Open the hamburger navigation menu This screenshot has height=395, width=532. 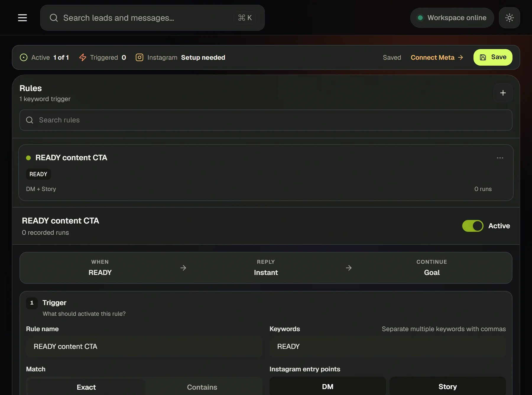click(x=22, y=18)
